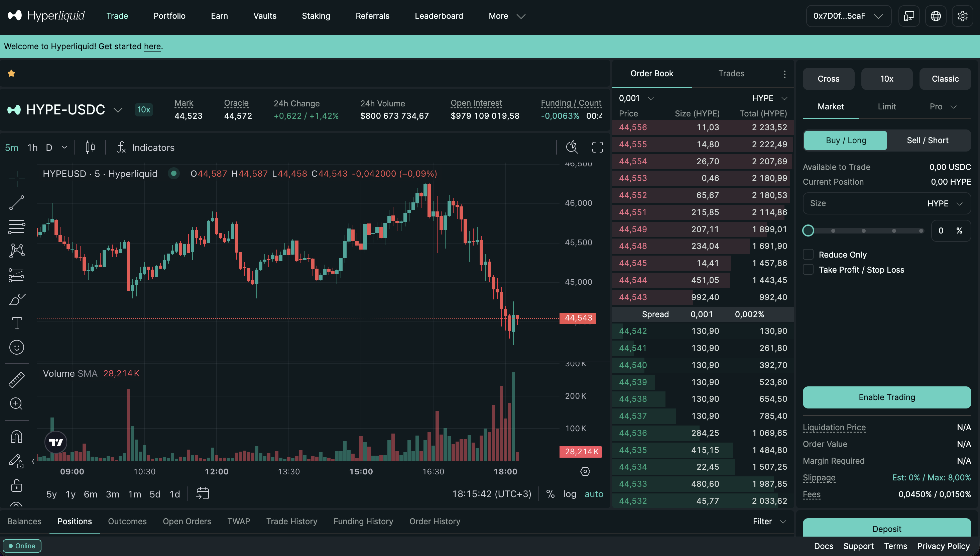Screen dimensions: 980x556
Task: Expand the Pro order types dropdown
Action: click(943, 106)
